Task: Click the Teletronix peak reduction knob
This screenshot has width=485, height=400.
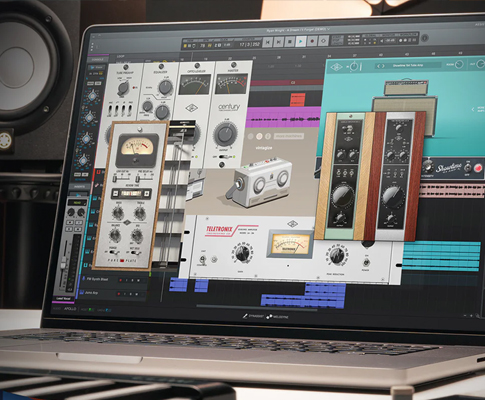Action: (336, 255)
